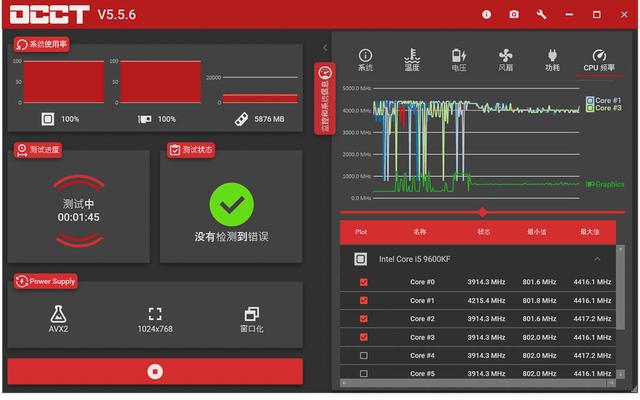Click the processor icon beside Intel Core i5

360,259
